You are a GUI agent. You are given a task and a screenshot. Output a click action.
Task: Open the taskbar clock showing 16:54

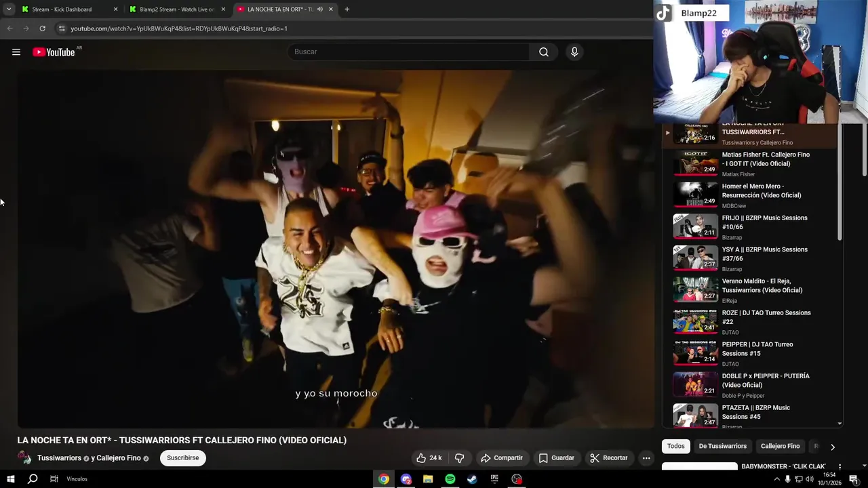tap(829, 479)
